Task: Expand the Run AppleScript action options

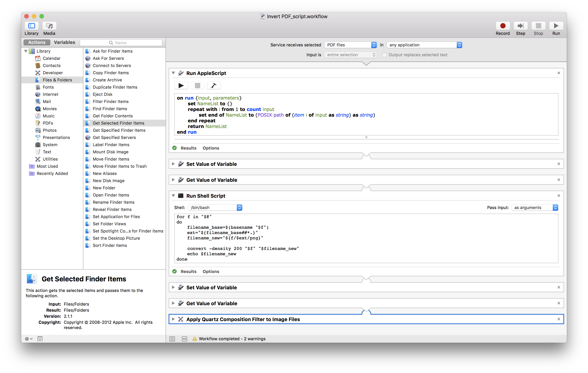Action: point(211,148)
